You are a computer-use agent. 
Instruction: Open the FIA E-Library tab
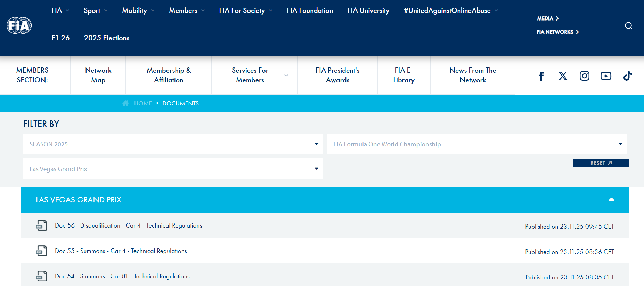point(404,75)
